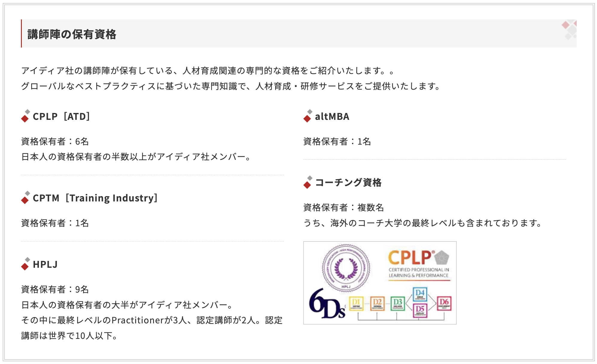Click the red D6 box in the 6Ds diagram
The width and height of the screenshot is (597, 364).
click(x=444, y=303)
